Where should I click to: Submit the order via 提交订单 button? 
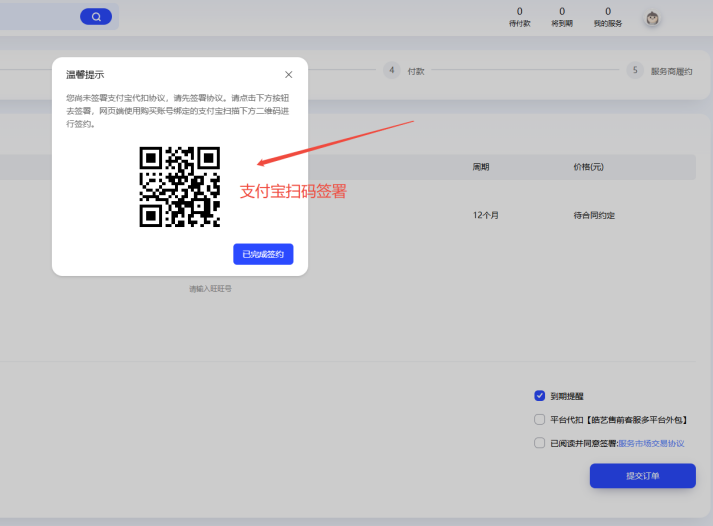tap(643, 476)
